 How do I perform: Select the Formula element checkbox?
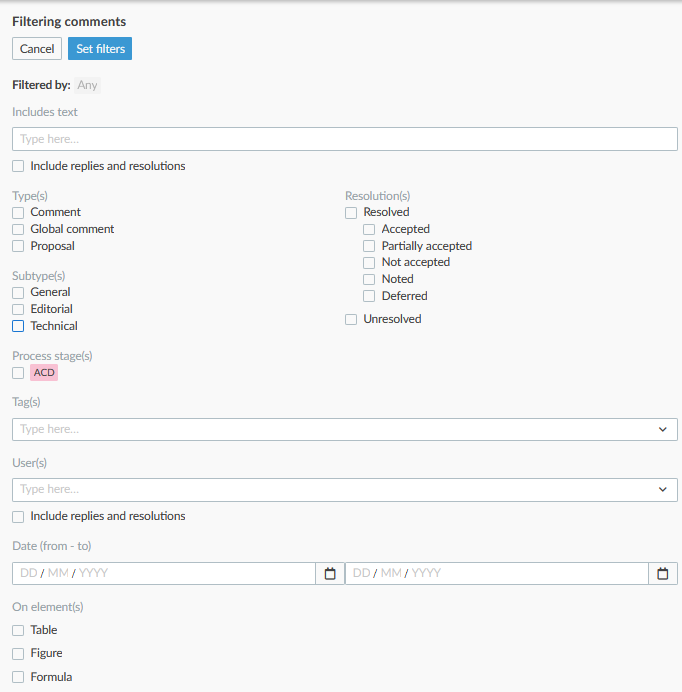pyautogui.click(x=18, y=677)
